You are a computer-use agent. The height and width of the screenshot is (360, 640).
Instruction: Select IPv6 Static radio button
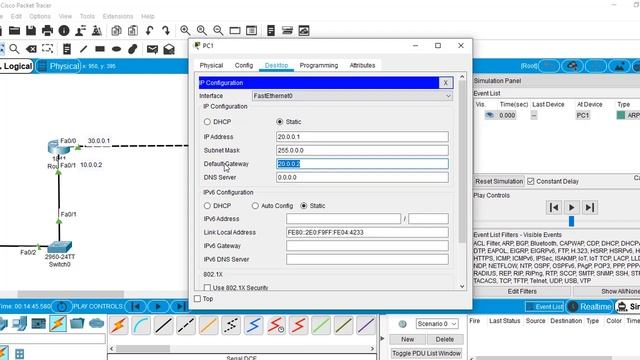(x=304, y=206)
